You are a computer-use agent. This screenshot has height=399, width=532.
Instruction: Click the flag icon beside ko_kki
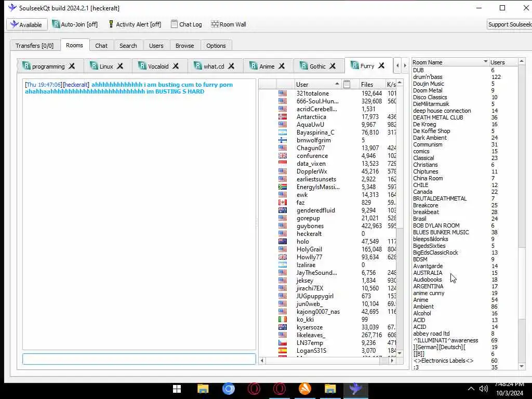tap(282, 320)
